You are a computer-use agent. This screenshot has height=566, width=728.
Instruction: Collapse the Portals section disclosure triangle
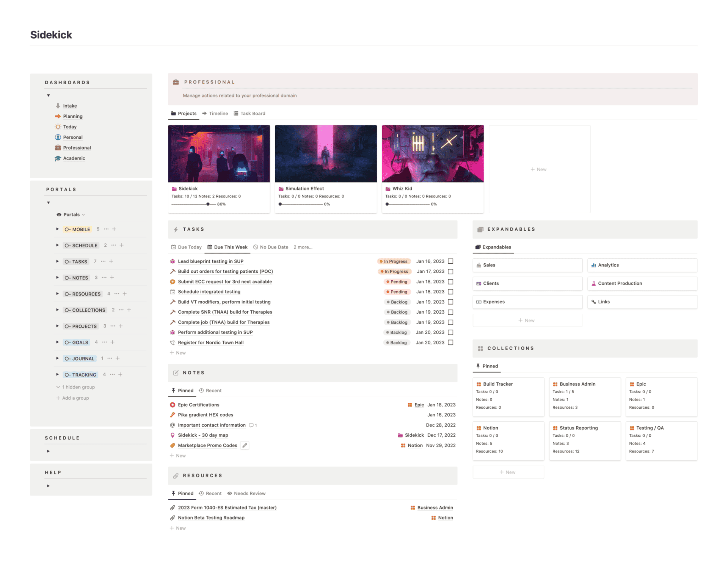click(48, 203)
